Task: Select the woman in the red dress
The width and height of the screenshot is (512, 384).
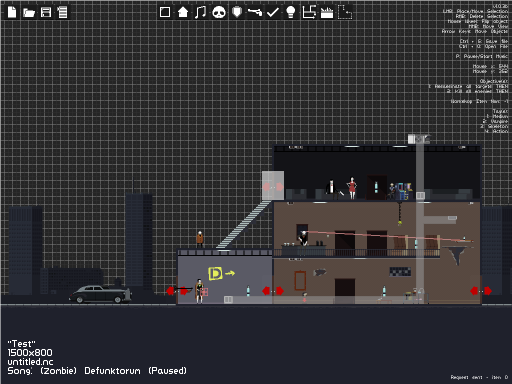Action: point(352,188)
